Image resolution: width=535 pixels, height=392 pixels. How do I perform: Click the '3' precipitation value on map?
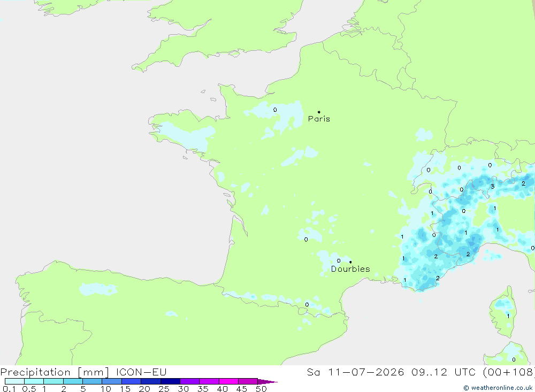(492, 187)
